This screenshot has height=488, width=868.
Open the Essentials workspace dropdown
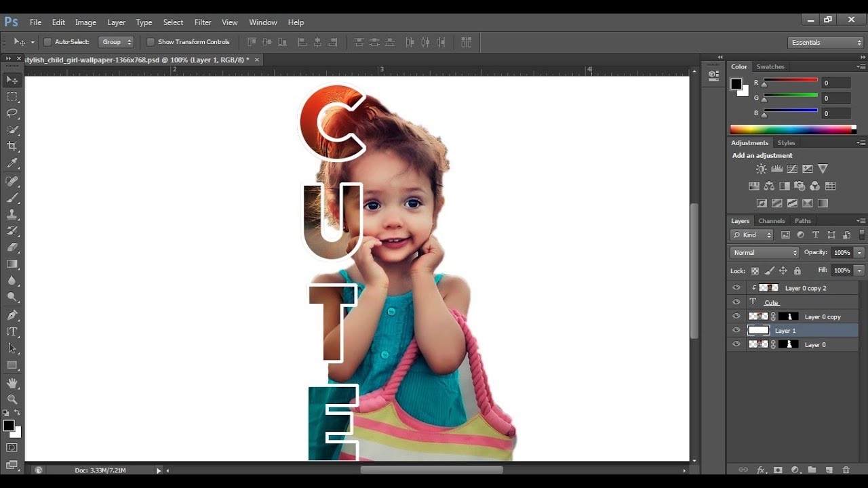[826, 42]
